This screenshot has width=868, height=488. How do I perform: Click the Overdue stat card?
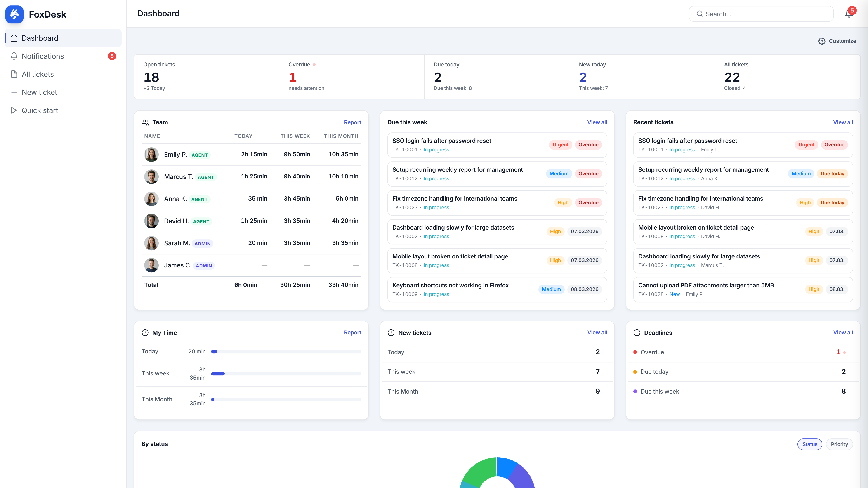click(351, 77)
